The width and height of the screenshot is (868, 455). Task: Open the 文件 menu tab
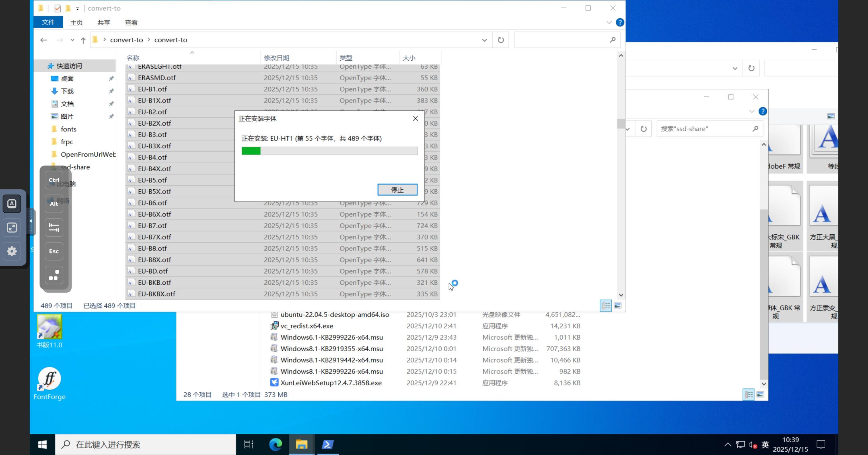coord(48,22)
